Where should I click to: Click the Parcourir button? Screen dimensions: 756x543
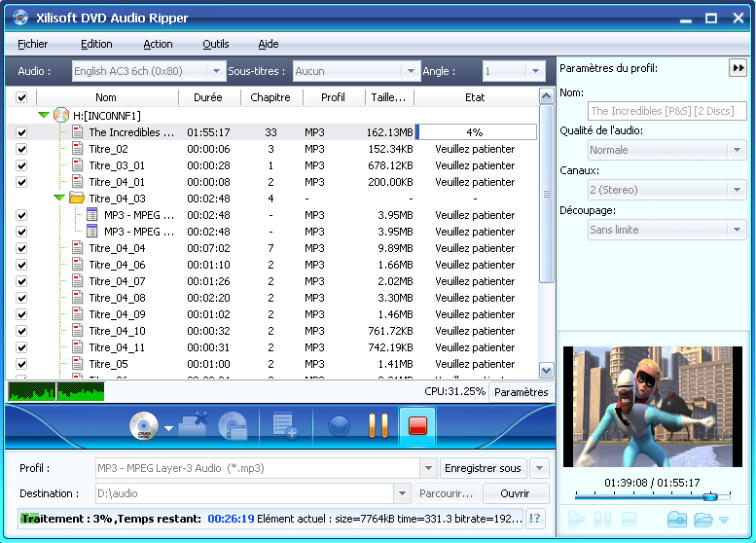(446, 493)
